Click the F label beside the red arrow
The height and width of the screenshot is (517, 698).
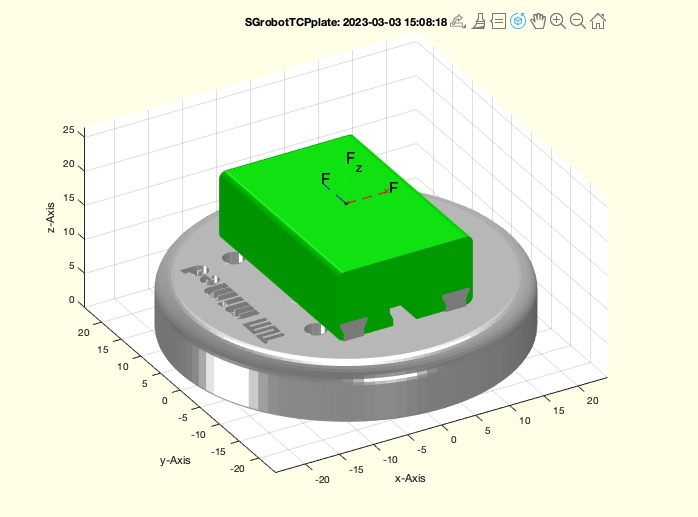[x=394, y=187]
